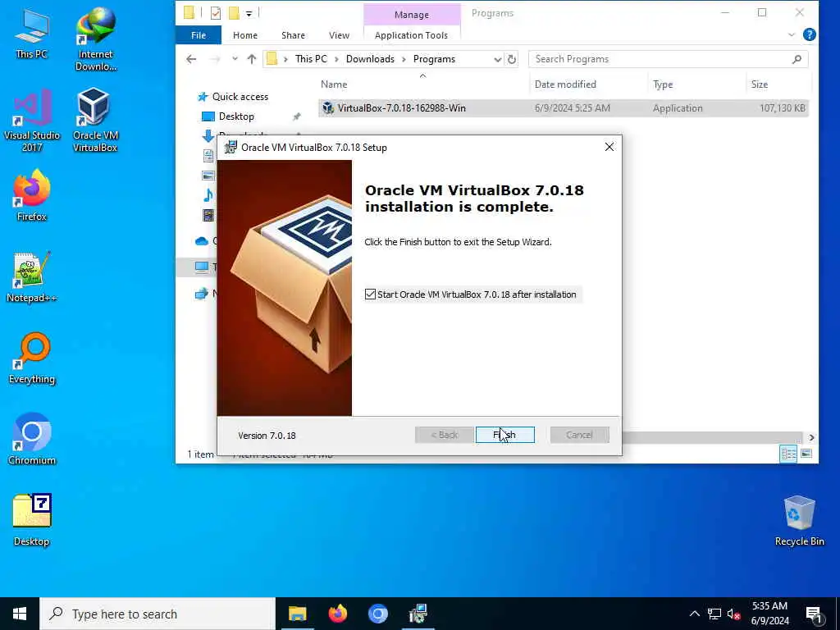Close the VirtualBox Setup dialog
The height and width of the screenshot is (630, 840).
609,147
